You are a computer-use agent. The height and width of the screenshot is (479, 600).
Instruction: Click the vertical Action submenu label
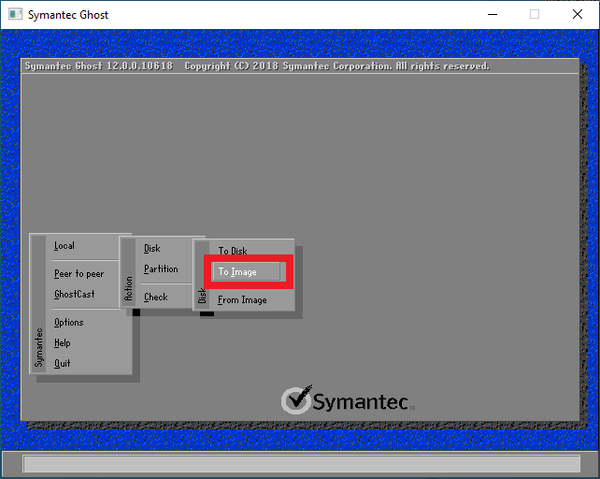point(129,288)
